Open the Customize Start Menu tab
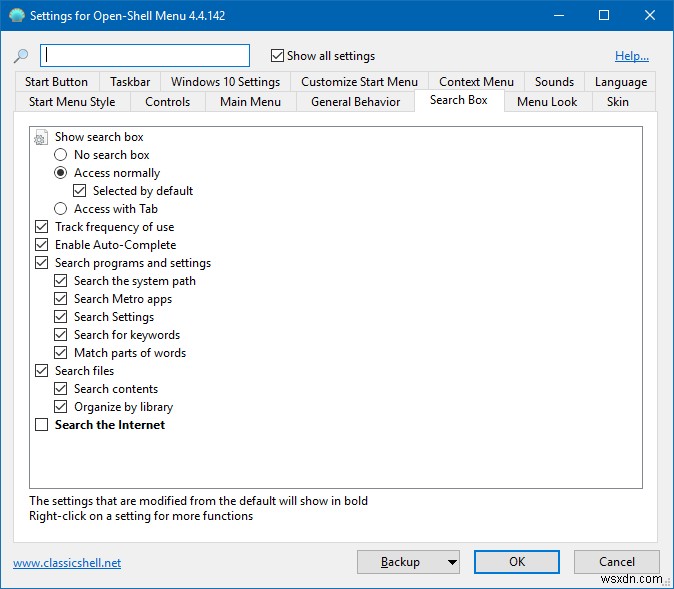This screenshot has width=674, height=589. pos(359,82)
